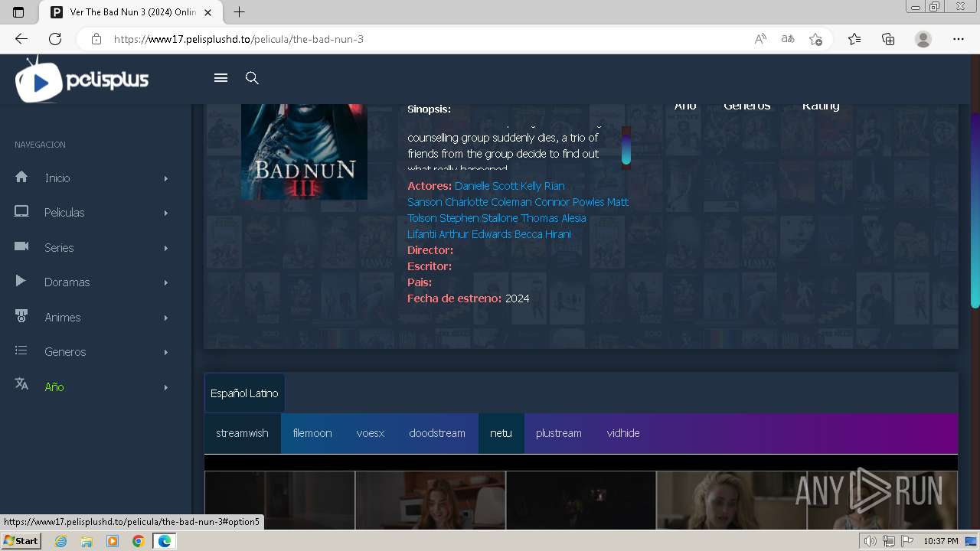Open actor Stephen Stallone link
The image size is (980, 551).
(x=479, y=218)
